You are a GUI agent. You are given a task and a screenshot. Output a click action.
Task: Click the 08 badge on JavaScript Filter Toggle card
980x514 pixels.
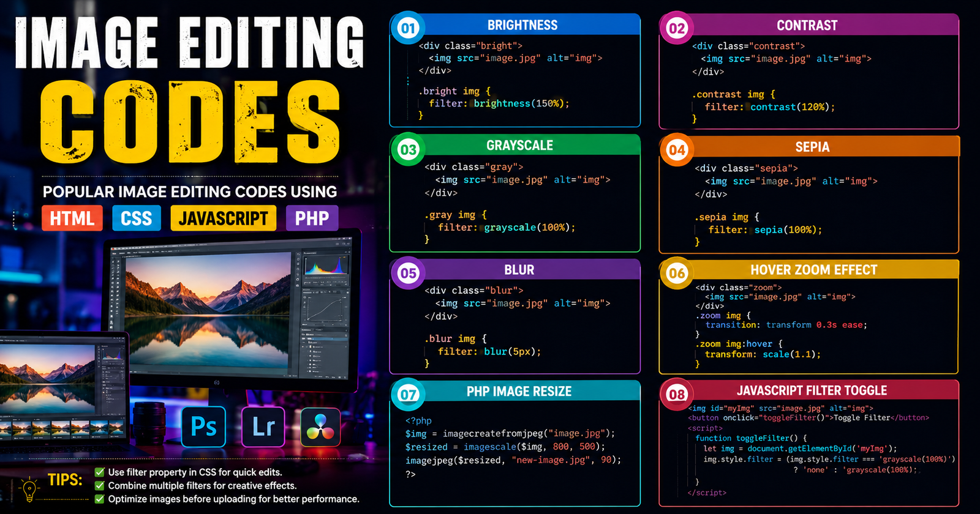[677, 394]
